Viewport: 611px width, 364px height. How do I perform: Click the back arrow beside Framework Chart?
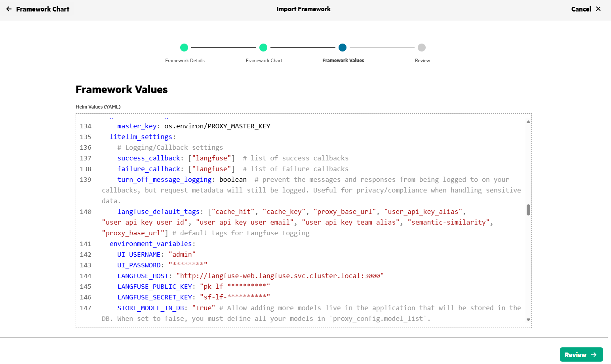coord(9,9)
